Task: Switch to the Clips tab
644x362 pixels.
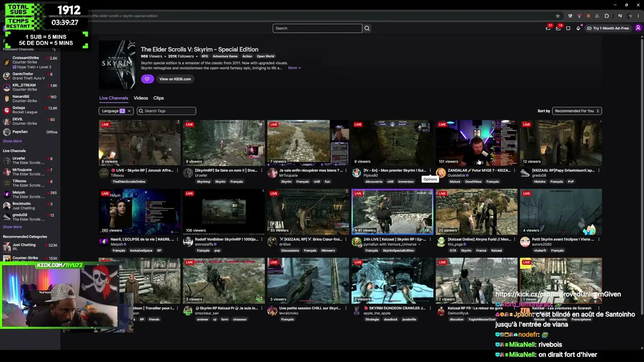Action: click(158, 98)
